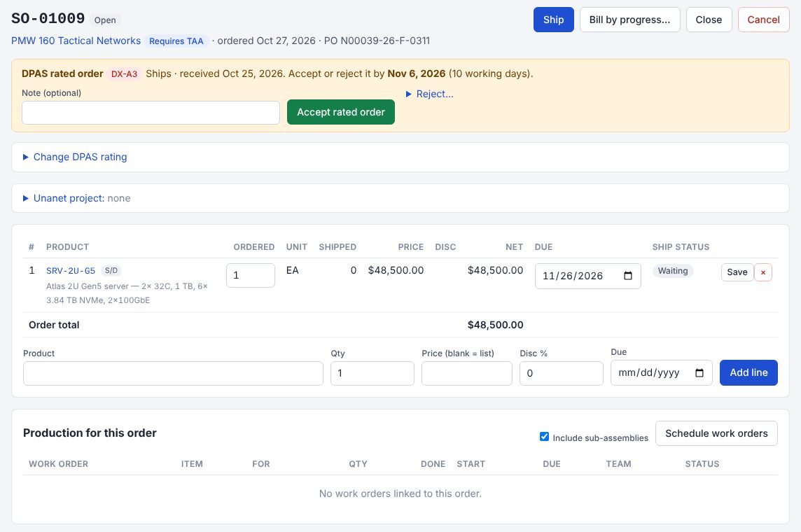Expand Unanet project section

(x=76, y=198)
